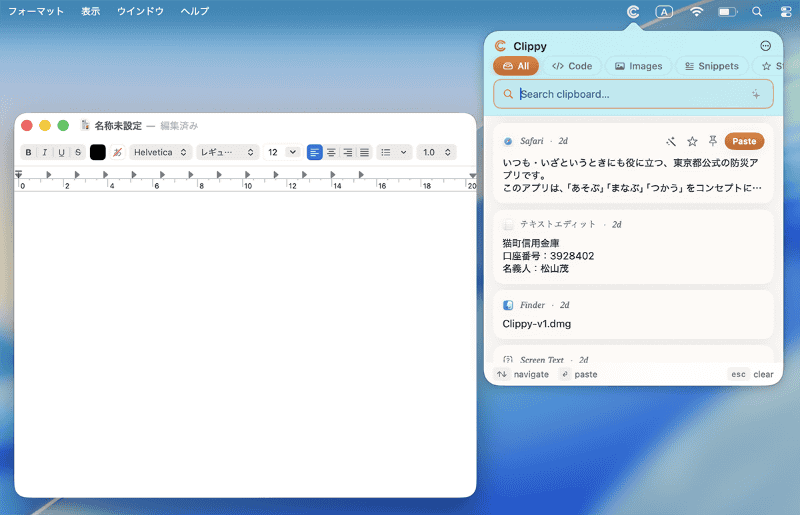Open the フォーマット menu
This screenshot has height=515, width=800.
pos(36,11)
